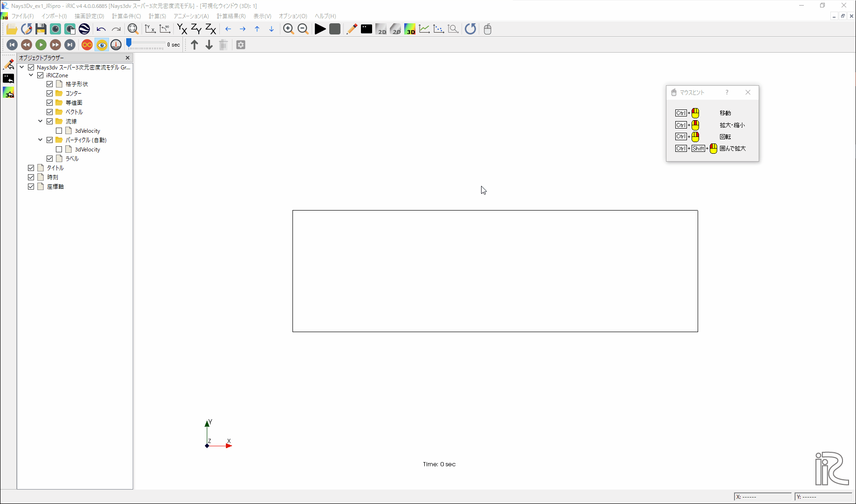Image resolution: width=856 pixels, height=504 pixels.
Task: Collapse the パーティクル (自動) folder node
Action: pos(41,140)
